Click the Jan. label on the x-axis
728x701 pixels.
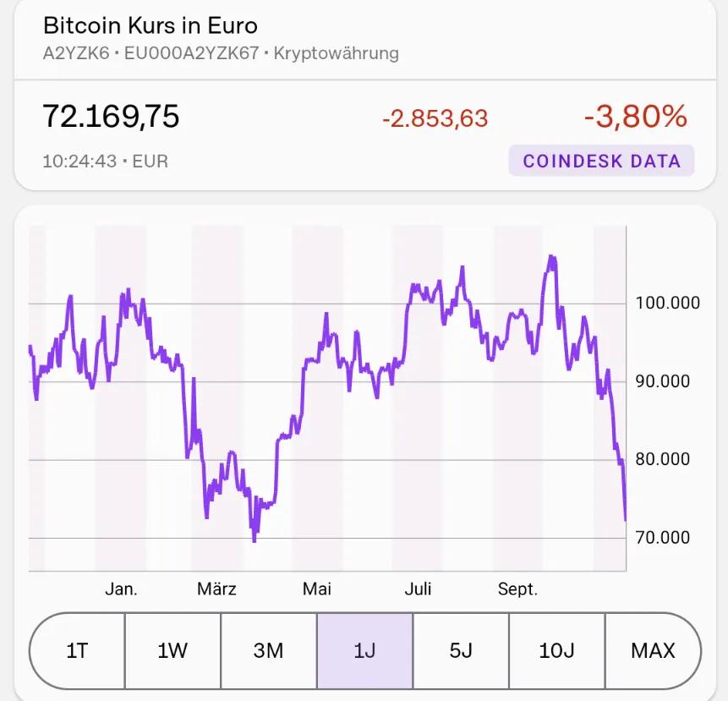click(x=121, y=589)
